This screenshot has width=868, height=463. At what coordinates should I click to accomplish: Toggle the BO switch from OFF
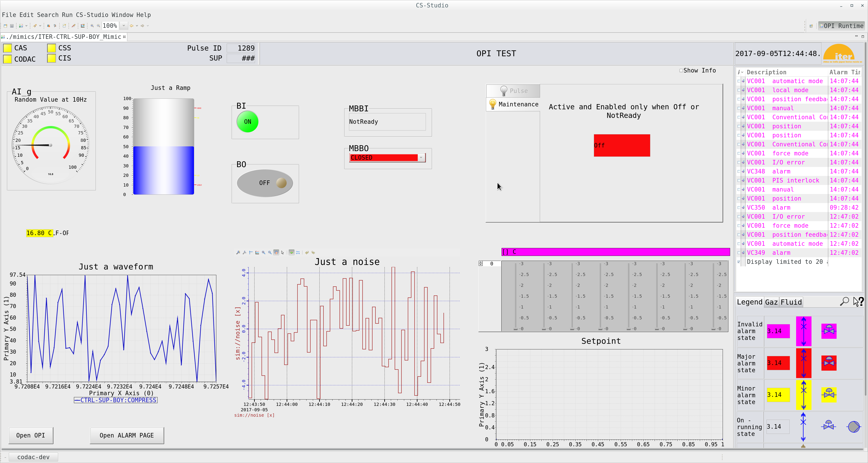tap(265, 183)
